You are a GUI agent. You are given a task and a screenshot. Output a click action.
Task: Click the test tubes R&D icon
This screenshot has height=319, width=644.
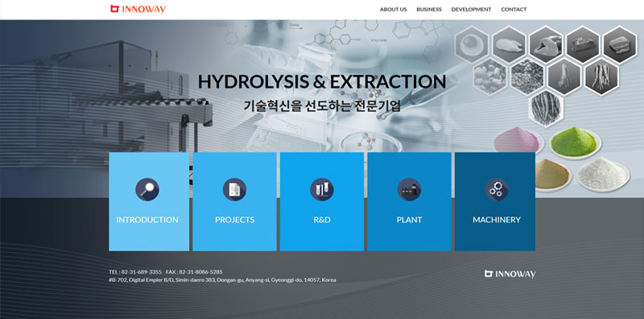[x=322, y=189]
